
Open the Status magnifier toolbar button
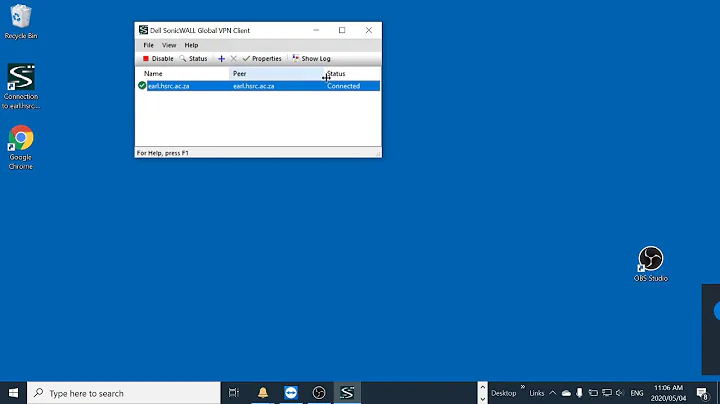pyautogui.click(x=193, y=59)
